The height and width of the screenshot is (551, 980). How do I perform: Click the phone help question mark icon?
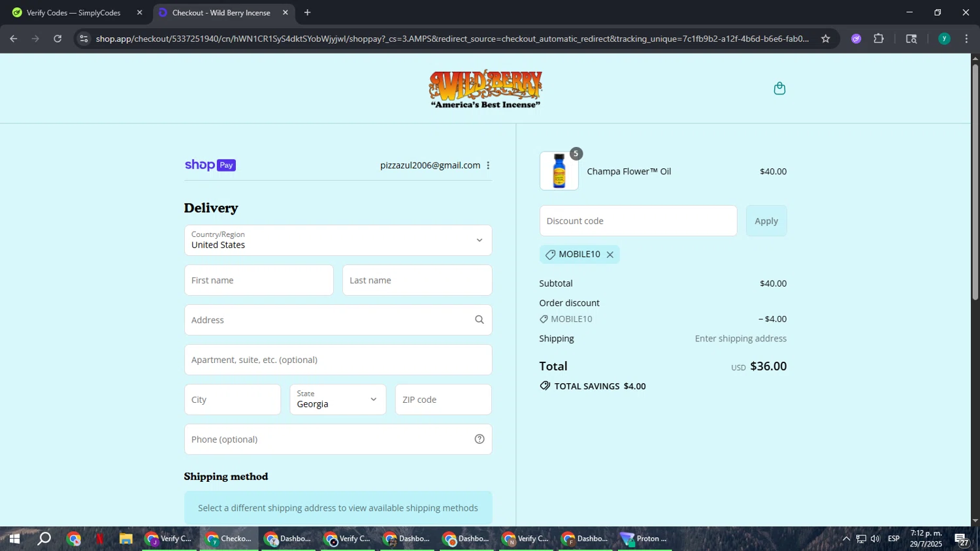point(480,439)
